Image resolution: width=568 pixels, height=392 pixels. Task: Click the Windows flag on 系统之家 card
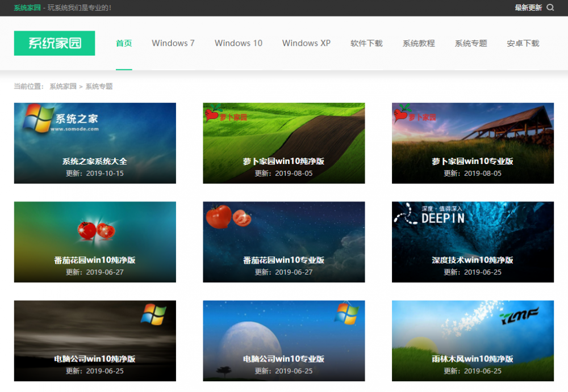tap(37, 117)
